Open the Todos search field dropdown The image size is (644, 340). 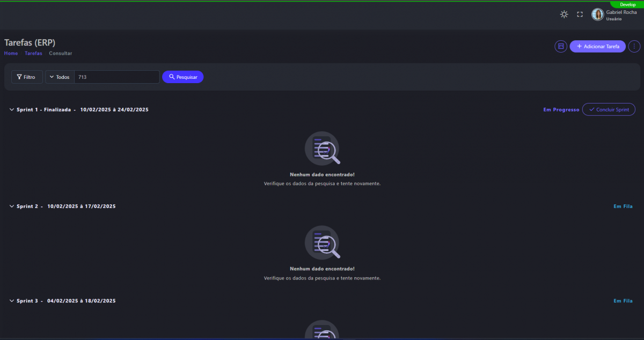60,77
